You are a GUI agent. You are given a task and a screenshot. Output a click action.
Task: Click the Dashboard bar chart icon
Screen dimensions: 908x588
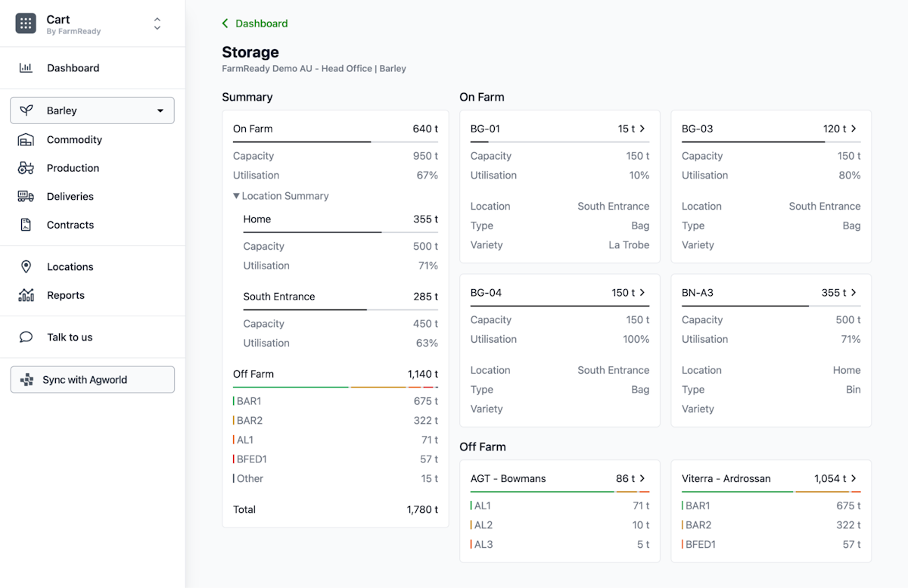[x=26, y=68]
